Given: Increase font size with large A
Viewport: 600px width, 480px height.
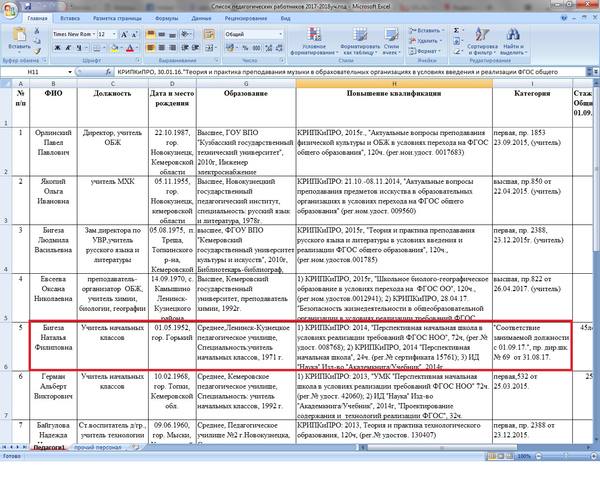Looking at the screenshot, I should (124, 34).
